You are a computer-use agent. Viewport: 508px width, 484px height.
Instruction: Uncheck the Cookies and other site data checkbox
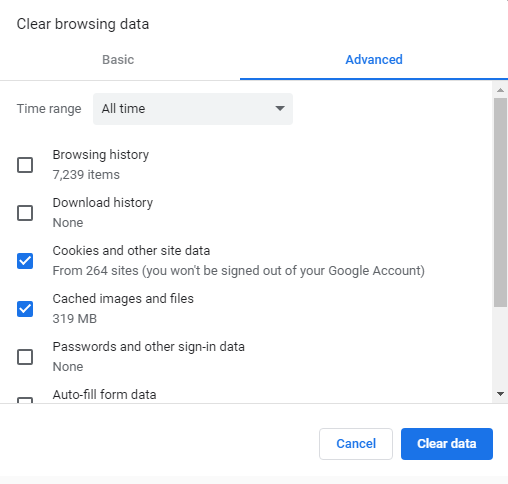tap(25, 261)
